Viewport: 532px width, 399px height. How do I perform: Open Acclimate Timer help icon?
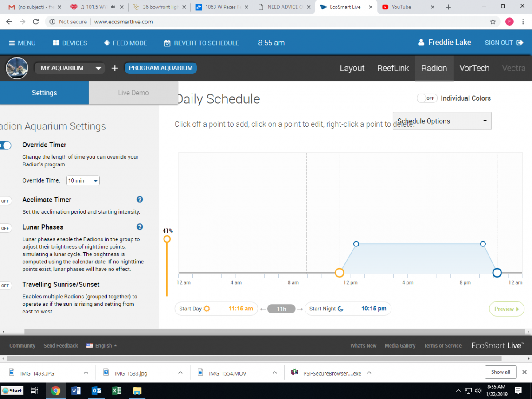pos(140,199)
